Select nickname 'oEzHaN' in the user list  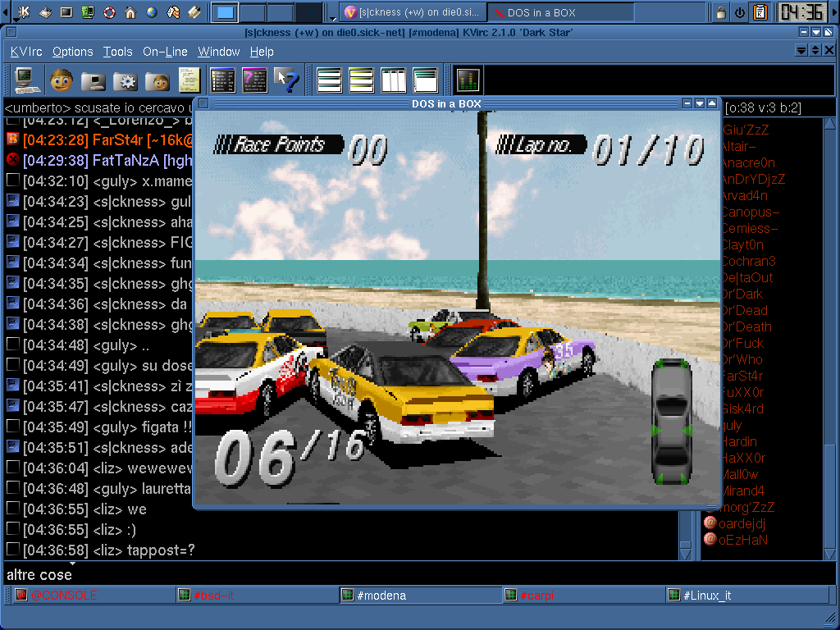[x=743, y=540]
